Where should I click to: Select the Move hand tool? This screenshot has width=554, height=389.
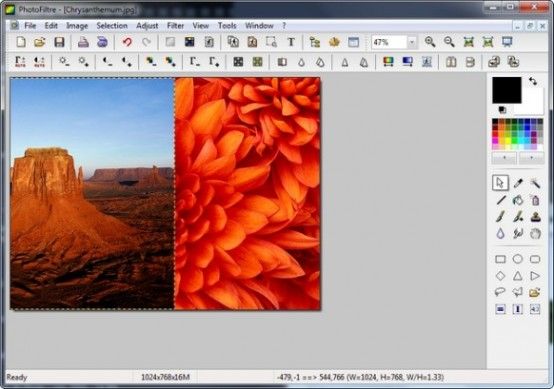535,234
